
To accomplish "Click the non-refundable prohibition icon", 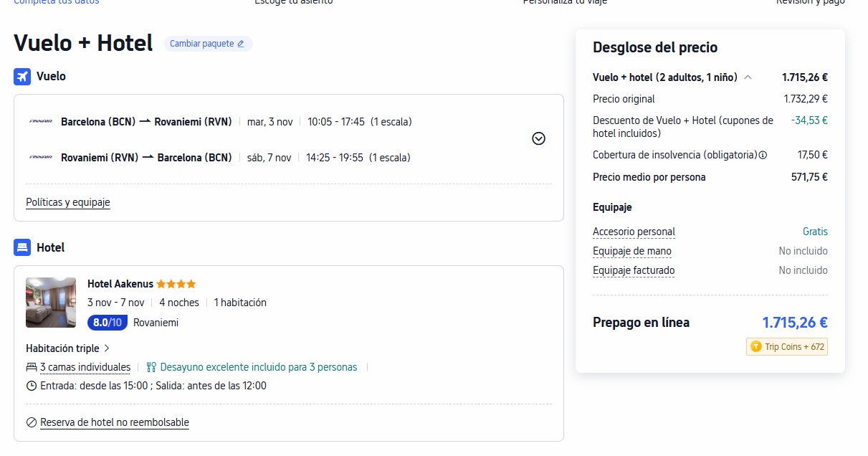I will pos(31,422).
